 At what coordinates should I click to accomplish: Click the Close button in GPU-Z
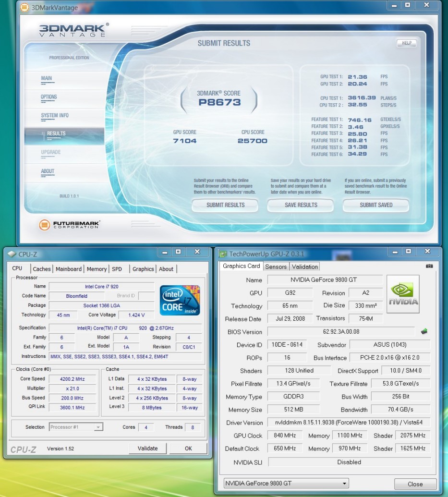[x=415, y=484]
